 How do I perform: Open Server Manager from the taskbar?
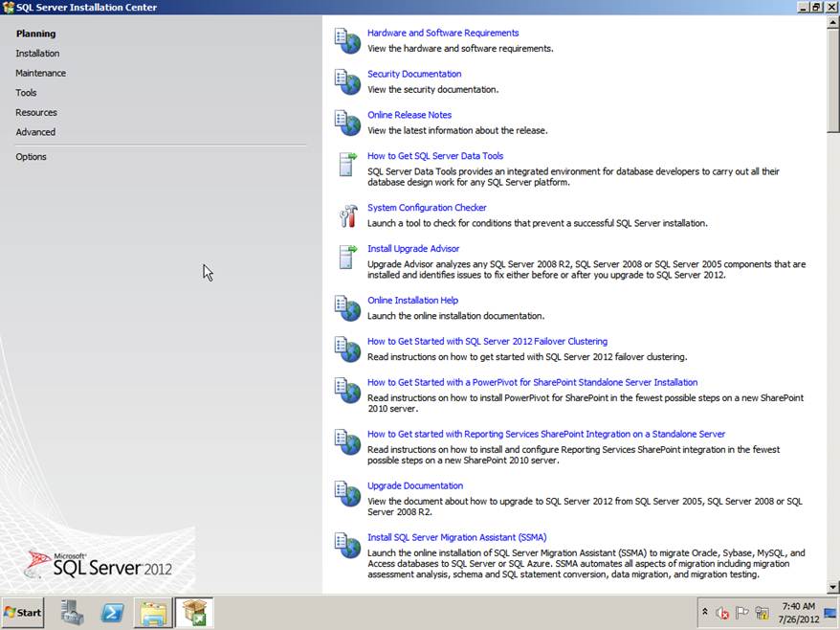point(72,613)
